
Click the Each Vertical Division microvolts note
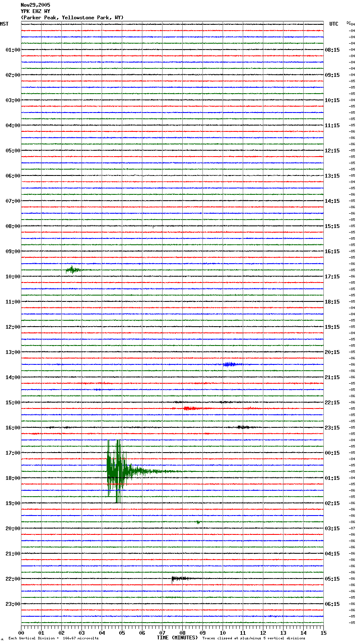pyautogui.click(x=54, y=639)
